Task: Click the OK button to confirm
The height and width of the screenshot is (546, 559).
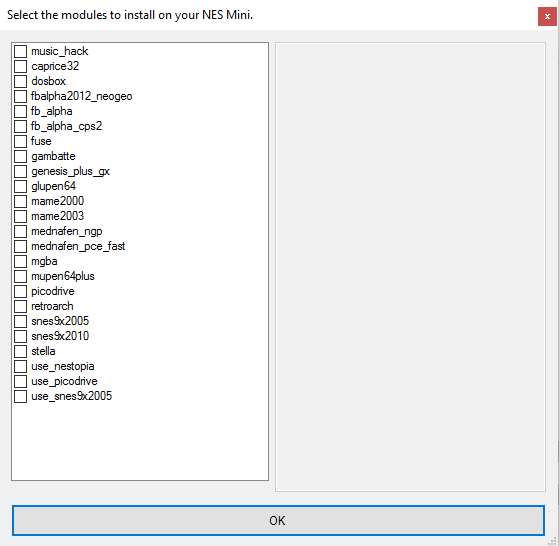Action: coord(278,520)
